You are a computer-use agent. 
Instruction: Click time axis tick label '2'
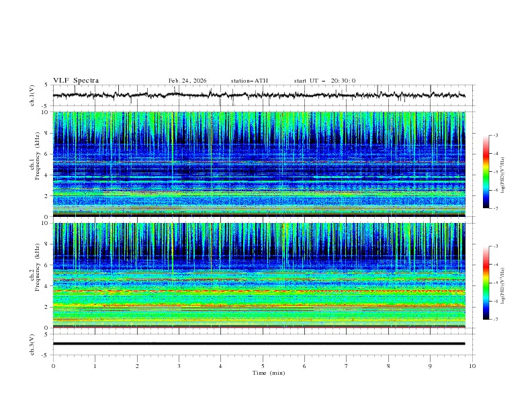[x=137, y=366]
